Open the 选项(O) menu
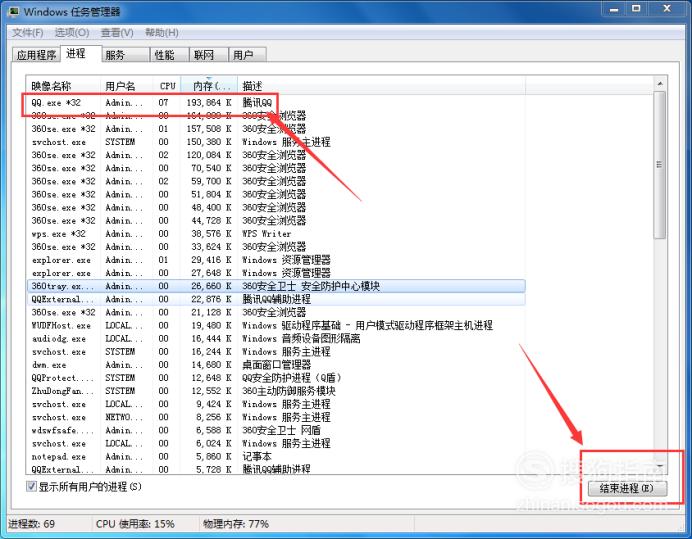The width and height of the screenshot is (692, 539). 72,32
